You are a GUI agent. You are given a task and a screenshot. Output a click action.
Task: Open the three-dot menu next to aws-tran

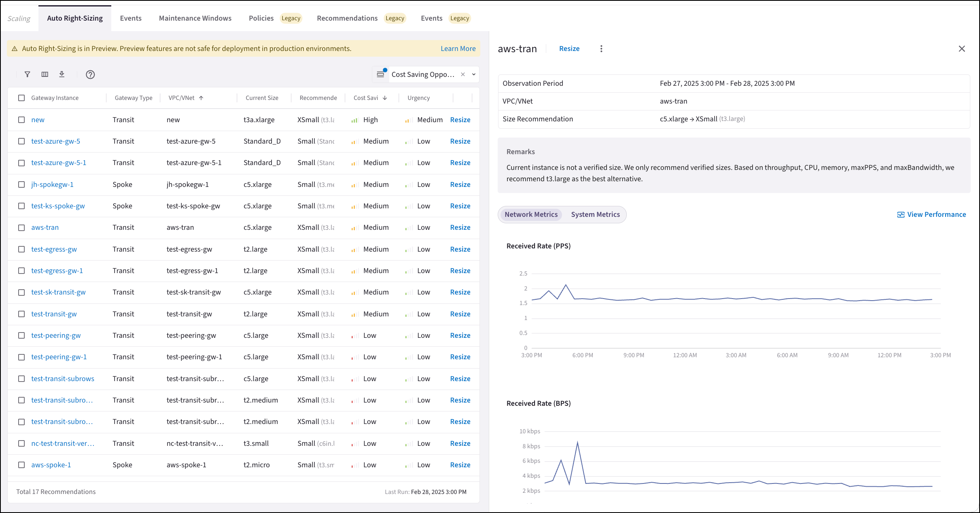point(601,48)
